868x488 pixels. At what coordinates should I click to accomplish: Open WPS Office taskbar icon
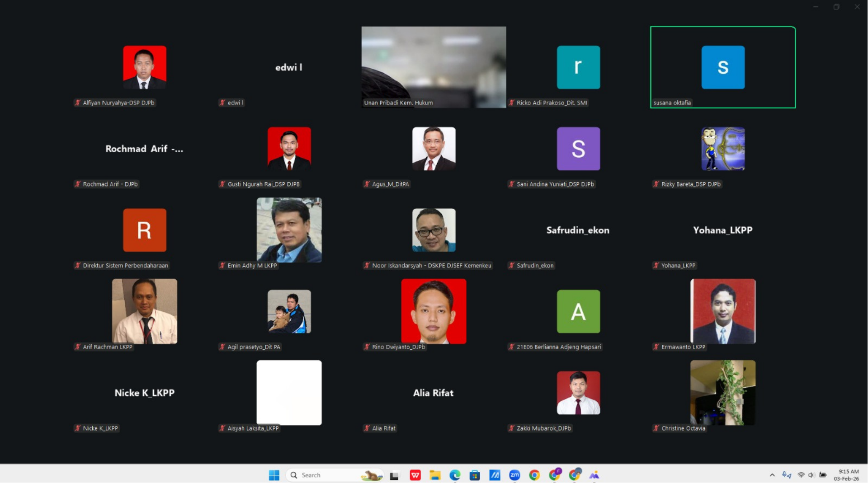click(415, 475)
